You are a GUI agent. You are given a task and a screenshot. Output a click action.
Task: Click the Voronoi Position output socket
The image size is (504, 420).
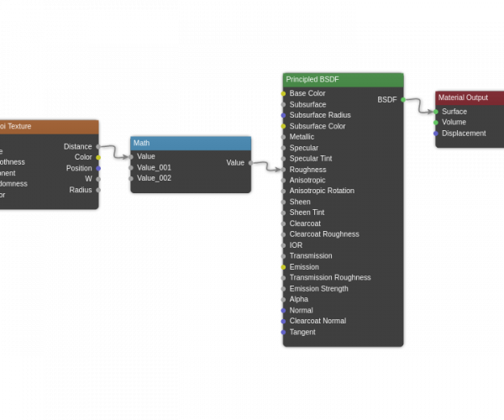98,168
